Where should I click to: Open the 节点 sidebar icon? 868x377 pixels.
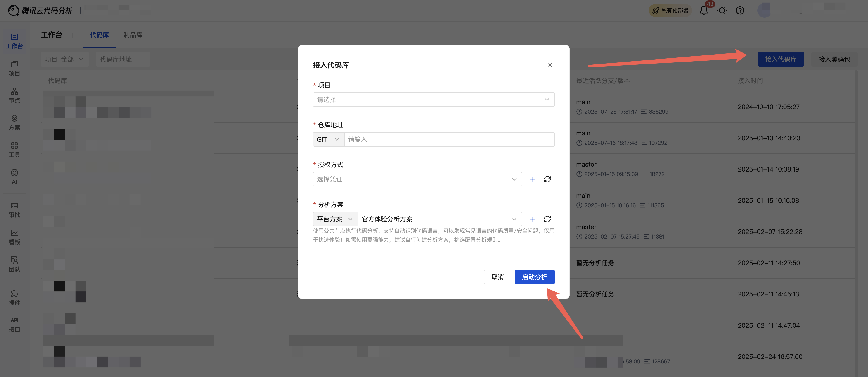[14, 95]
